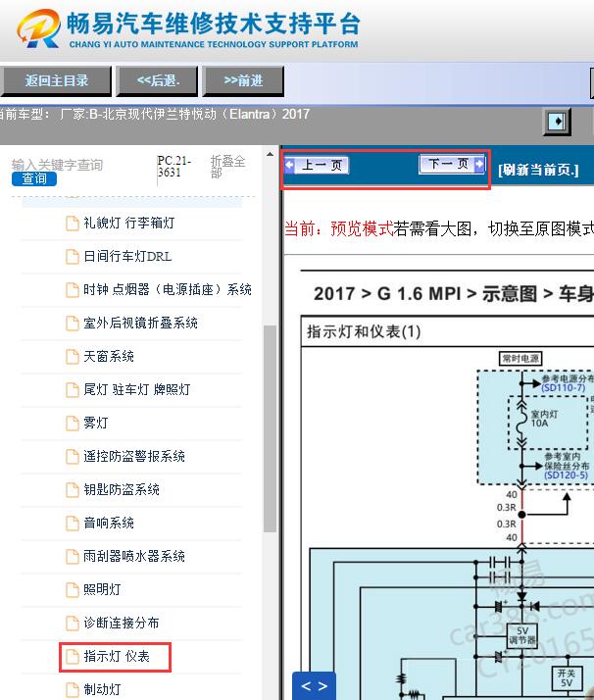The height and width of the screenshot is (700, 594).
Task: Select 时钟 点烟器（电源插座）系统
Action: click(x=168, y=290)
